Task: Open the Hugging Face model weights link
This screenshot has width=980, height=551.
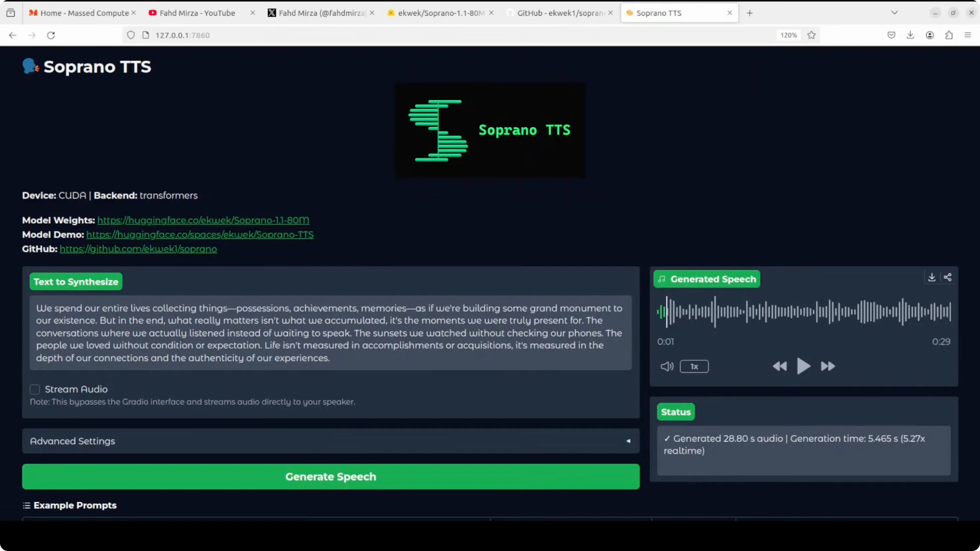Action: click(203, 220)
